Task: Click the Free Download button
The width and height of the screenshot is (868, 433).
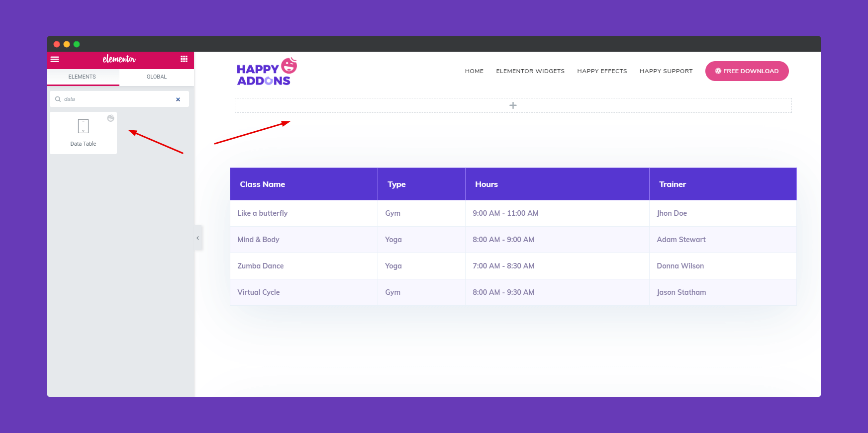Action: (747, 71)
